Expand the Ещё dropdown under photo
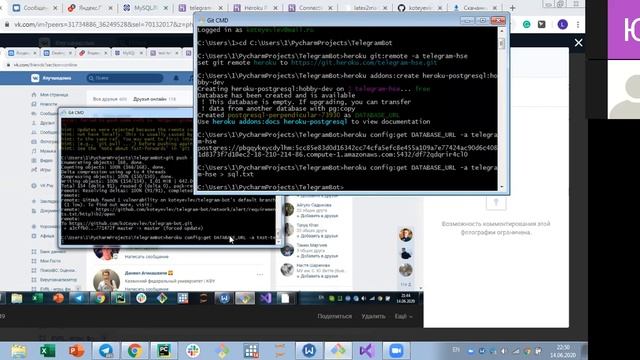 403,316
